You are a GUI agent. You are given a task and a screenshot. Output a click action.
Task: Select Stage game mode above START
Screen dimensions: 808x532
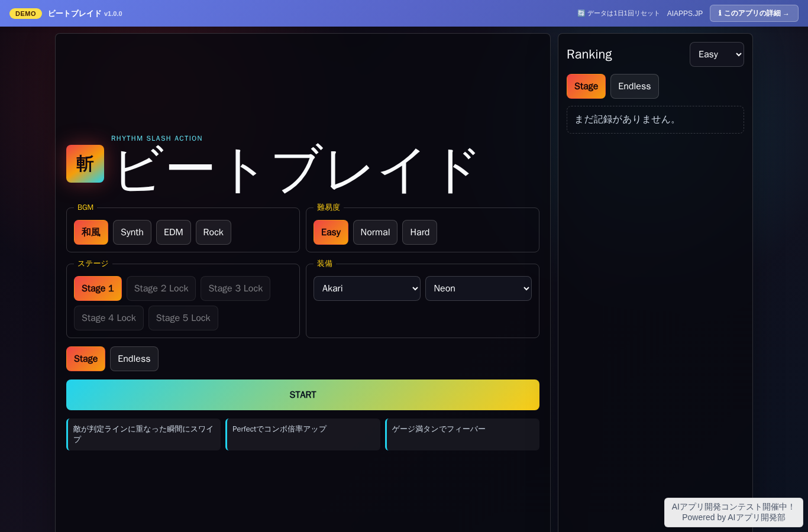(86, 359)
